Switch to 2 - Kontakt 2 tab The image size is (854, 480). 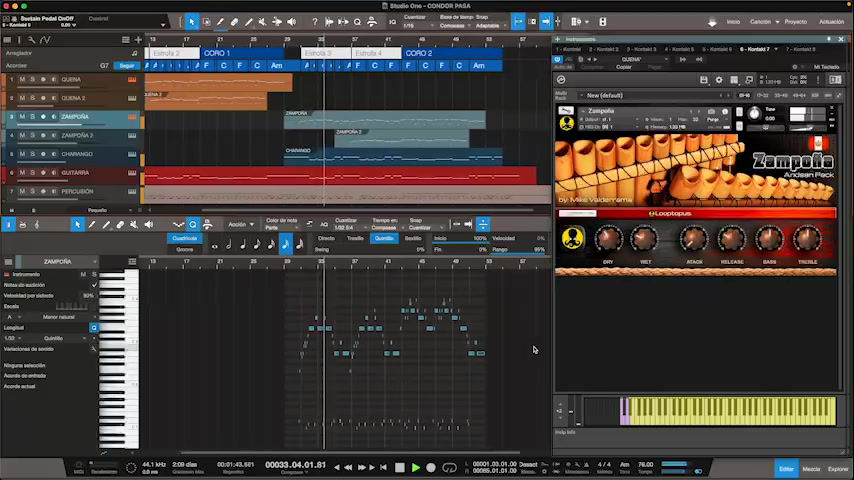click(603, 50)
